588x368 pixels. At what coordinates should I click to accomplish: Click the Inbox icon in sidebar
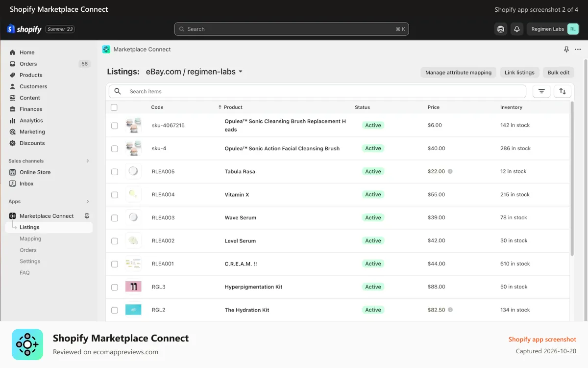13,184
